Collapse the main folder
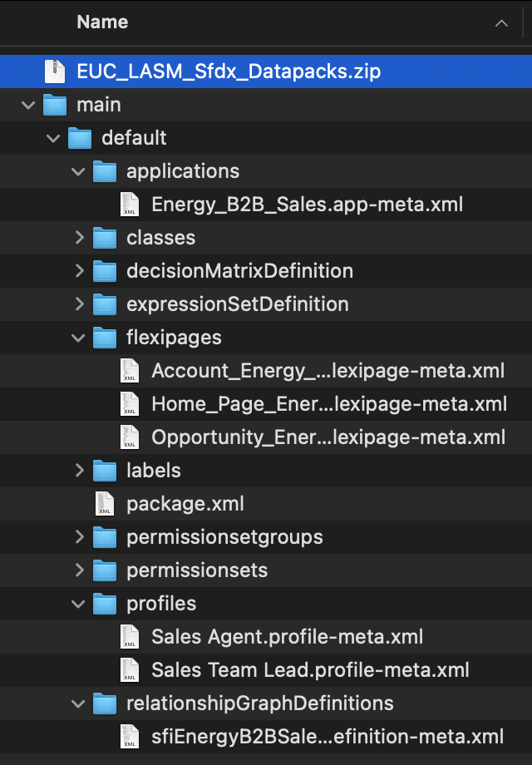 tap(28, 105)
